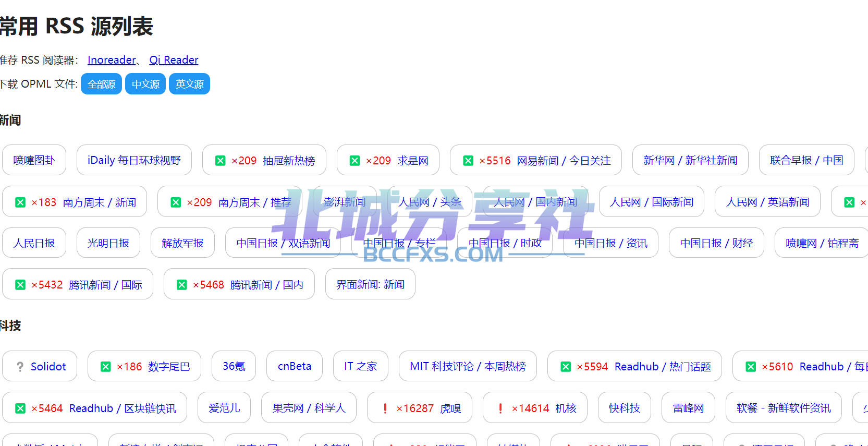Open 中国日报 / 财经 feed
868x446 pixels.
pyautogui.click(x=717, y=243)
